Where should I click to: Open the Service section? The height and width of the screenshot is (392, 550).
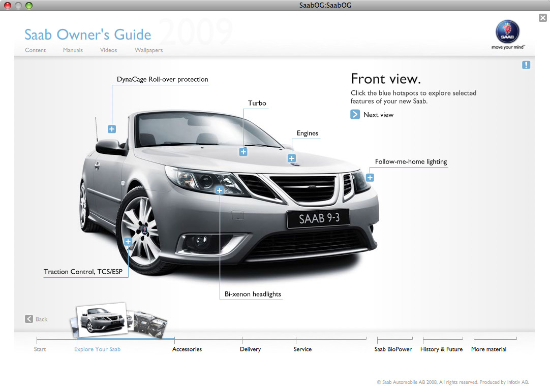pos(303,349)
